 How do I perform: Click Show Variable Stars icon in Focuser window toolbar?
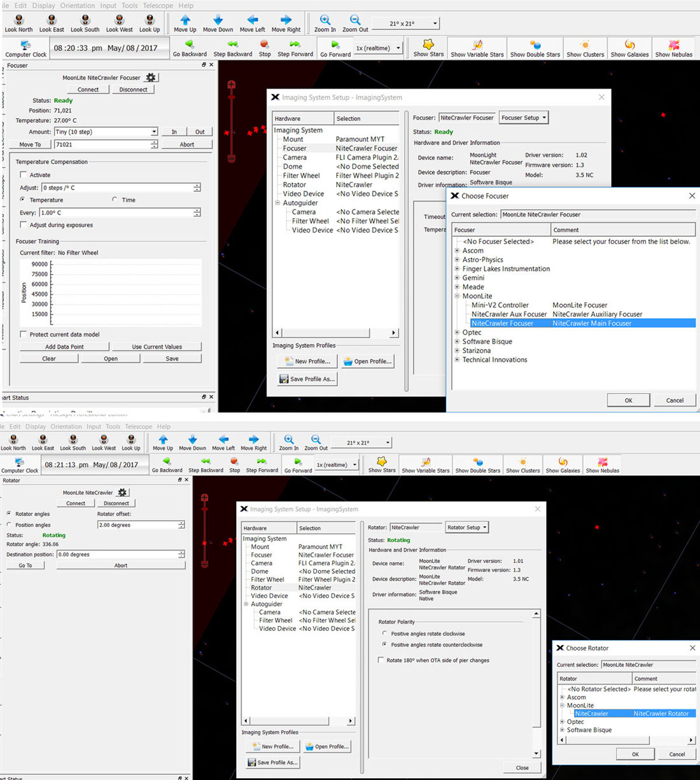click(477, 45)
